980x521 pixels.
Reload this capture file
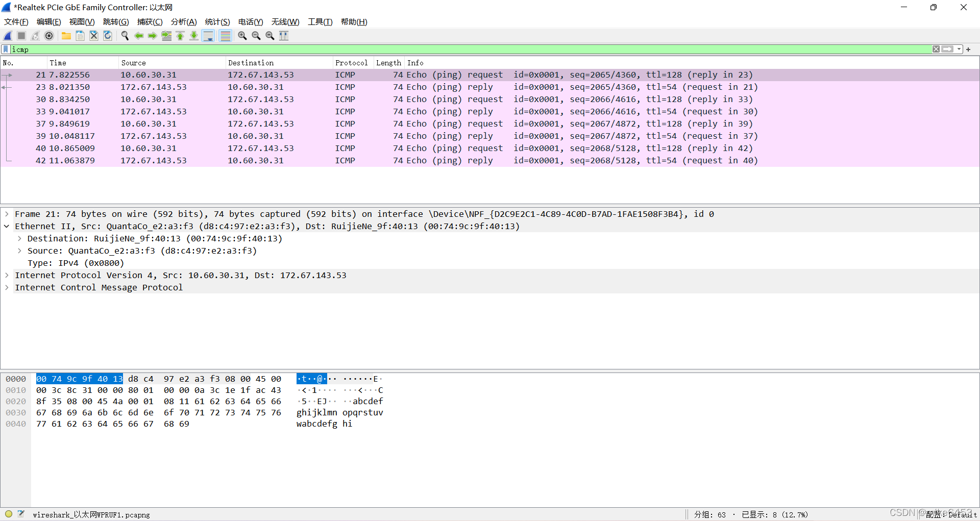pos(108,36)
